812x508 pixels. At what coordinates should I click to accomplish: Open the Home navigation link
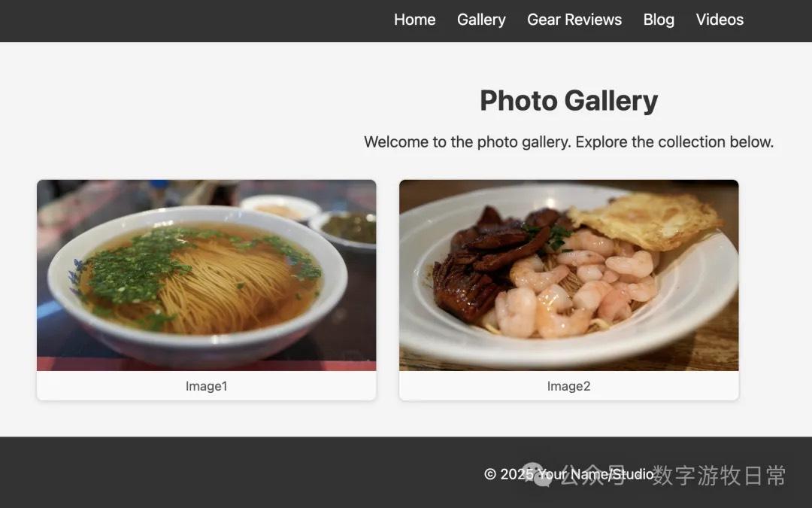(414, 20)
